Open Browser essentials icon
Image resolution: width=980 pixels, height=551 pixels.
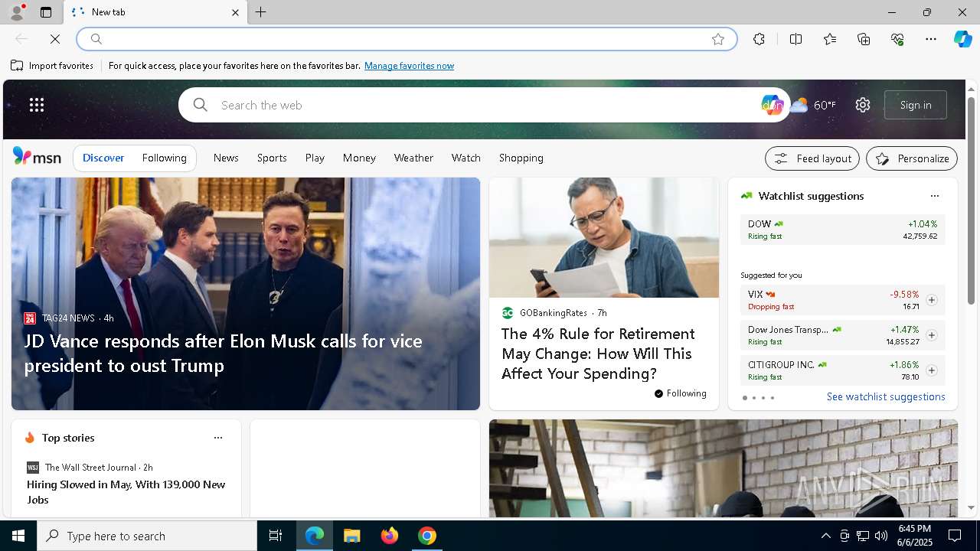[897, 39]
